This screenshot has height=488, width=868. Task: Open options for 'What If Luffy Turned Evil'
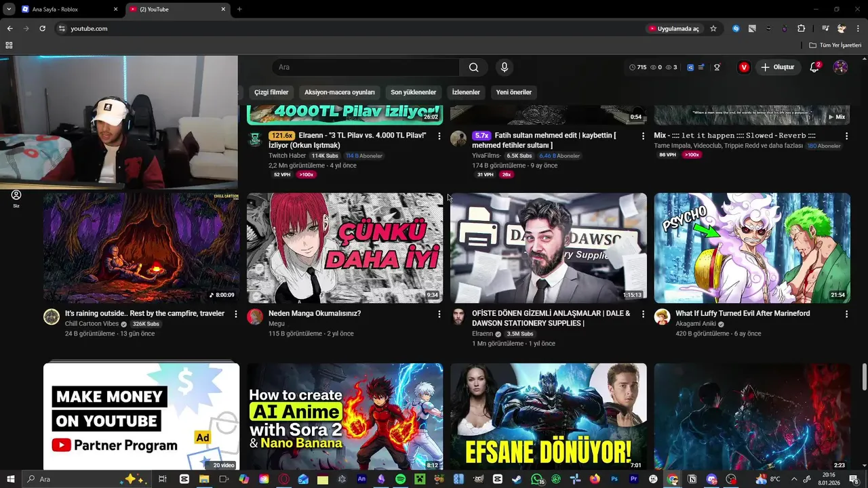[x=846, y=314]
